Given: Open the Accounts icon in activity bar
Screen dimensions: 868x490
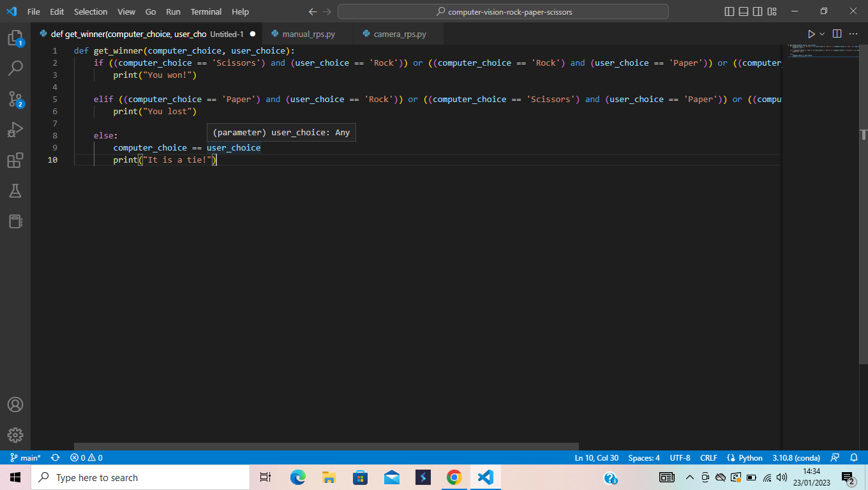Looking at the screenshot, I should (x=15, y=405).
